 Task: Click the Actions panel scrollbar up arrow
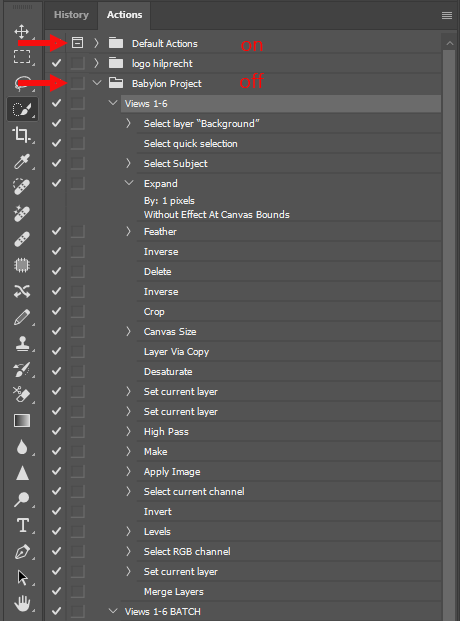[x=450, y=43]
